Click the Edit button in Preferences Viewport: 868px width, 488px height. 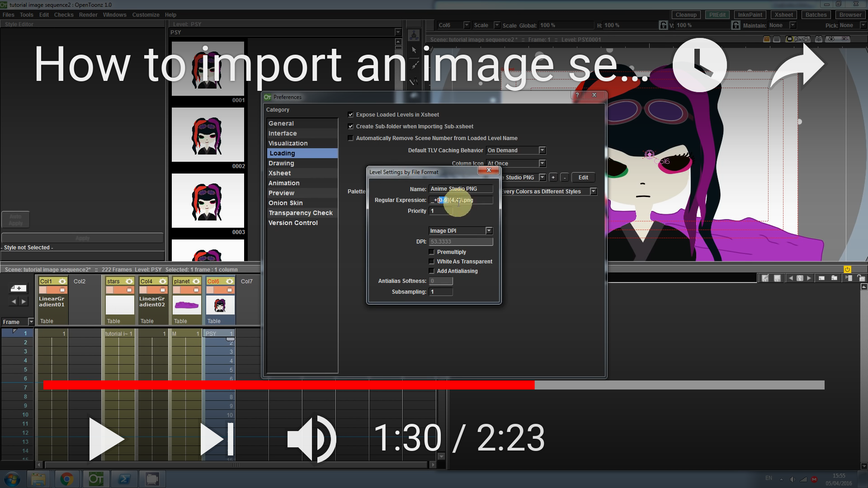tap(583, 178)
